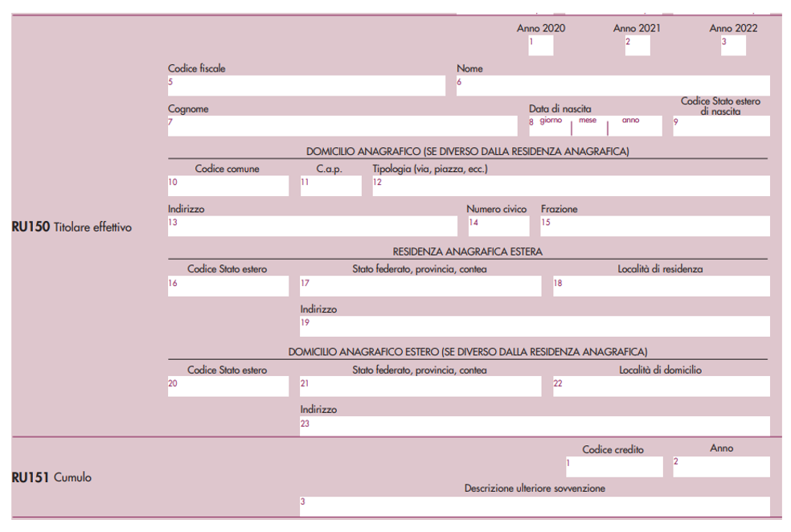Click the DOMICILIO ANAGRAFICO (SE DIVERSO DALLA RESIDENZA ANAGRAFICA) heading
791x532 pixels.
[x=468, y=151]
